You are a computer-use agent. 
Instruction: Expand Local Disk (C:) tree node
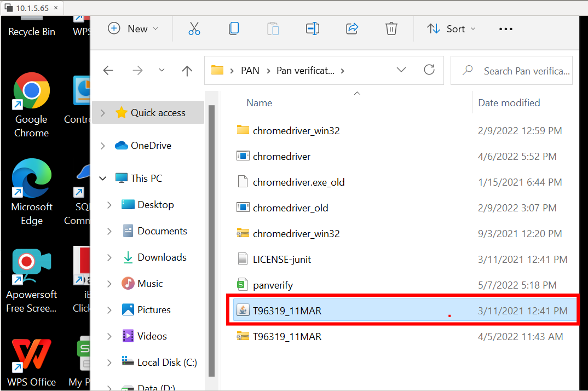pyautogui.click(x=109, y=363)
